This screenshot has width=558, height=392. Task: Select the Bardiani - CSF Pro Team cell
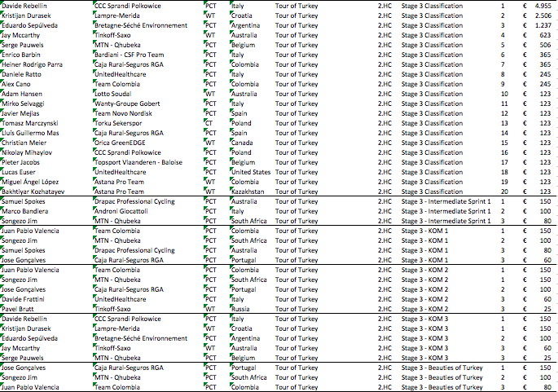point(130,55)
